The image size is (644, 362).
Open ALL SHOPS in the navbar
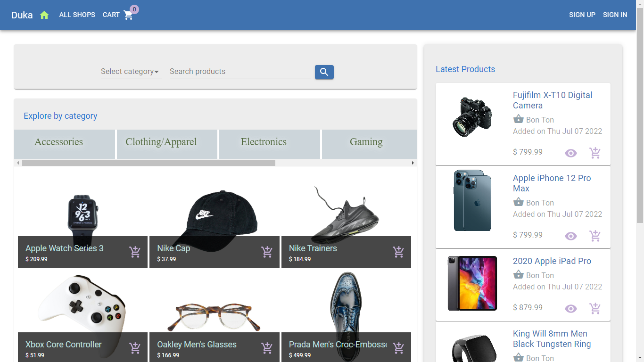(77, 15)
